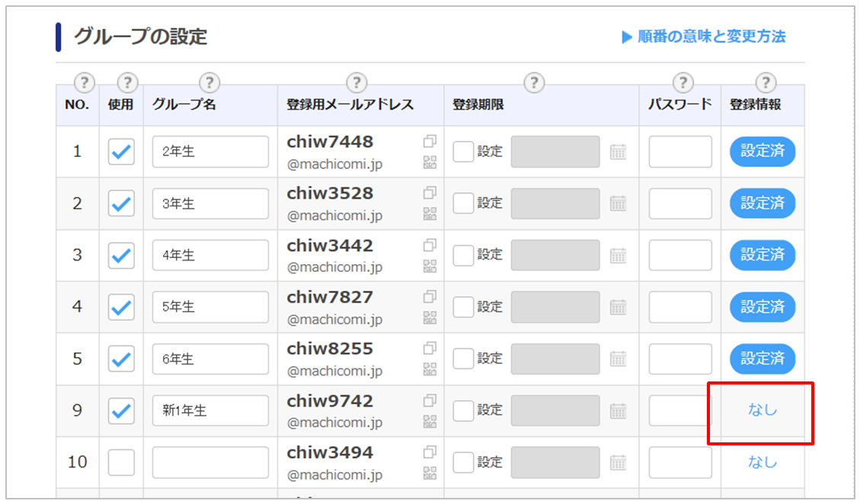Viewport: 860px width, 504px height.
Task: Click group name field containing 5年生
Action: click(210, 307)
